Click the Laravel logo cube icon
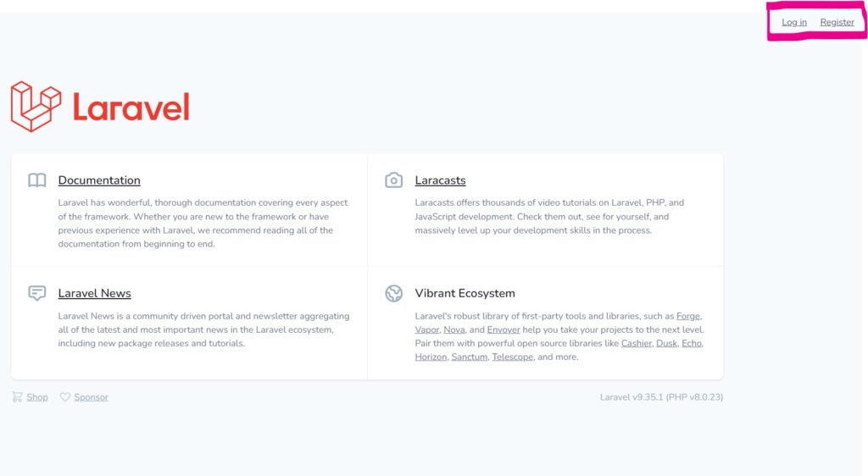This screenshot has height=476, width=868. coord(36,107)
